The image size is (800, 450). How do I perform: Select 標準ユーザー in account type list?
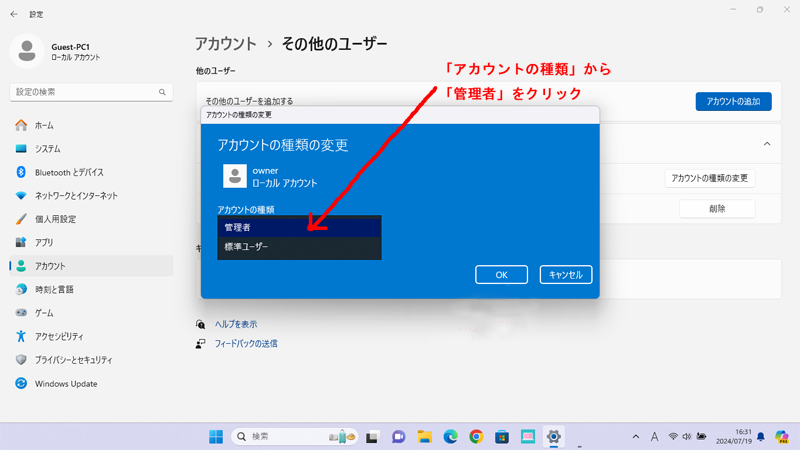point(298,246)
